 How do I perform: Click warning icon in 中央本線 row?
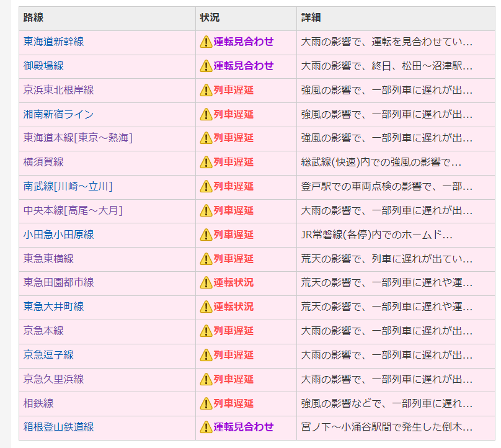coord(206,211)
